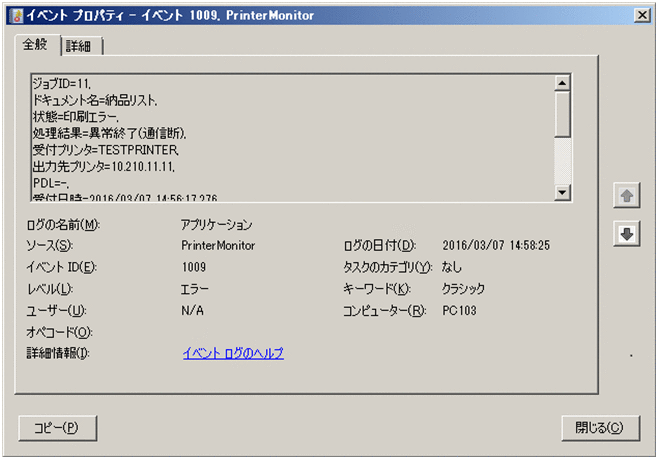The height and width of the screenshot is (461, 660).
Task: Click the description box scrollbar thumb
Action: (x=562, y=115)
